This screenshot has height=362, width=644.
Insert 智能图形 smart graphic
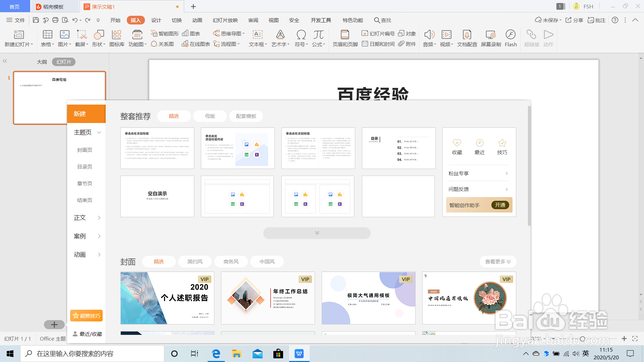165,34
